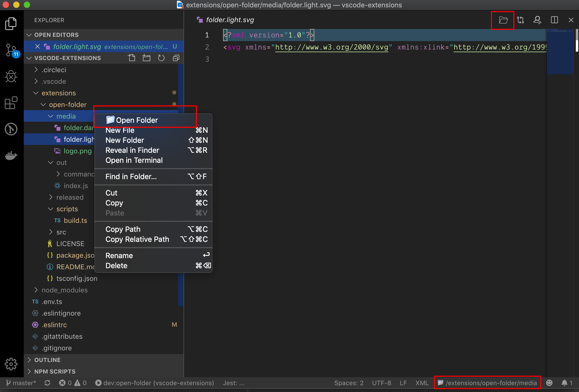Collapse all folders using the Explorer toolbar icon
The image size is (579, 392).
click(x=176, y=58)
